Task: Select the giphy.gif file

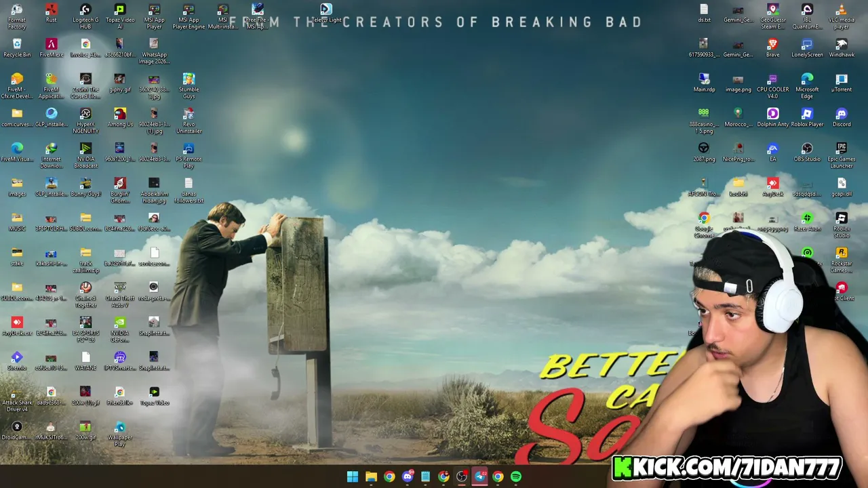Action: pos(120,83)
